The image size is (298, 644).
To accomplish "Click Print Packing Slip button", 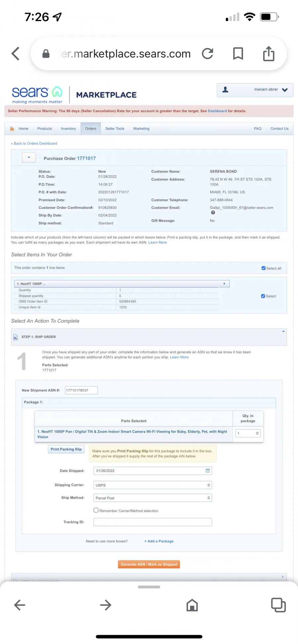I will [x=66, y=449].
